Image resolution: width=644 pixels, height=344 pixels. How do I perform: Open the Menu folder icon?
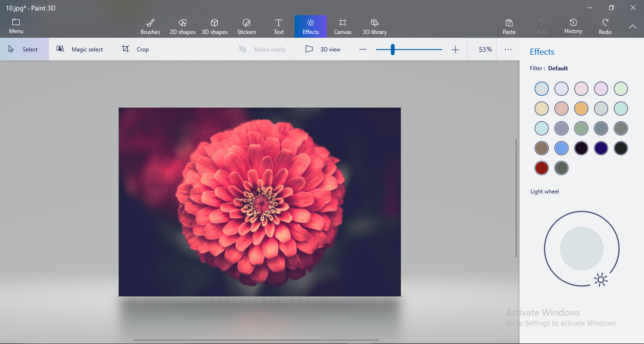tap(16, 22)
